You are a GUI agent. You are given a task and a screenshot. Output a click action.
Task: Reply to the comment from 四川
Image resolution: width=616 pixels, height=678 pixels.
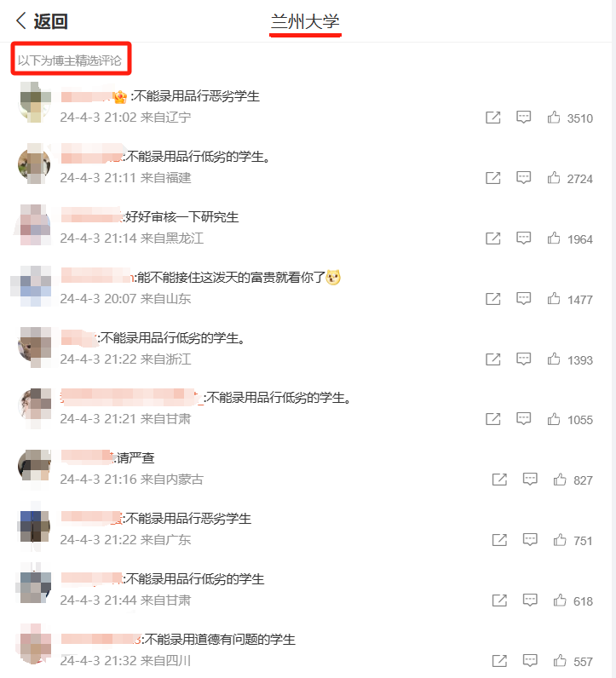tap(530, 660)
